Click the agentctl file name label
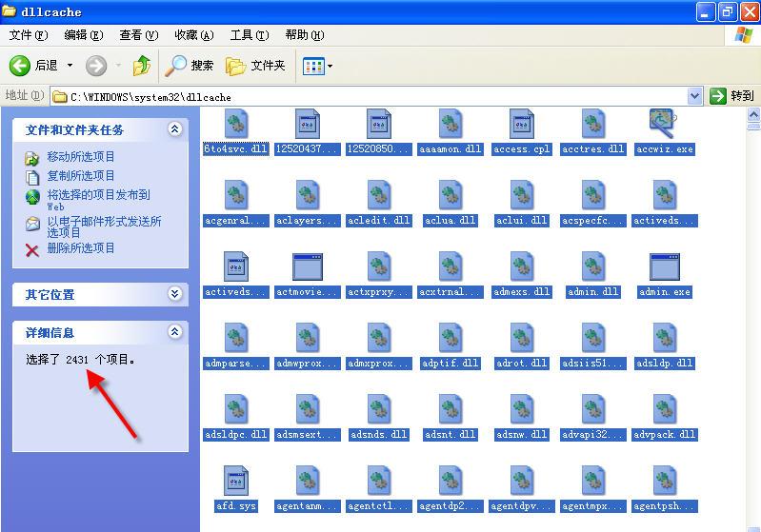 click(x=379, y=506)
